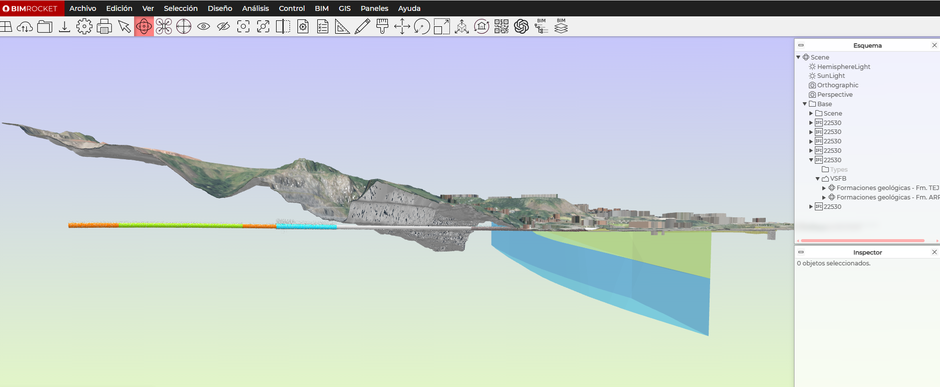Click the download arrow toolbar icon
Screen dimensions: 940x387
(64, 26)
